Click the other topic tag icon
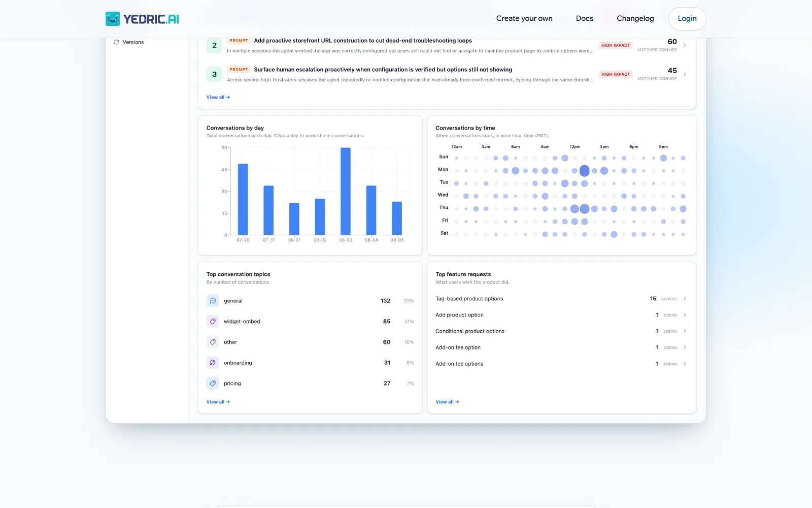Screen dimensions: 812x508 point(213,342)
